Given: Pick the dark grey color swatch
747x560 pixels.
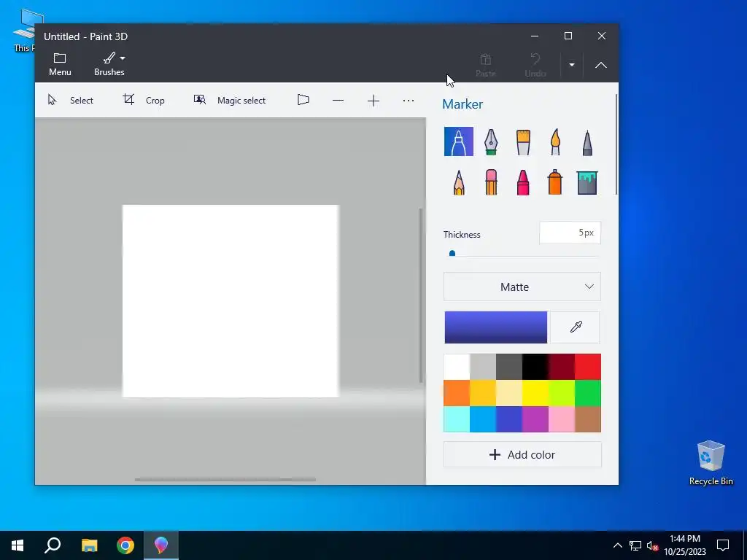Looking at the screenshot, I should click(x=508, y=367).
